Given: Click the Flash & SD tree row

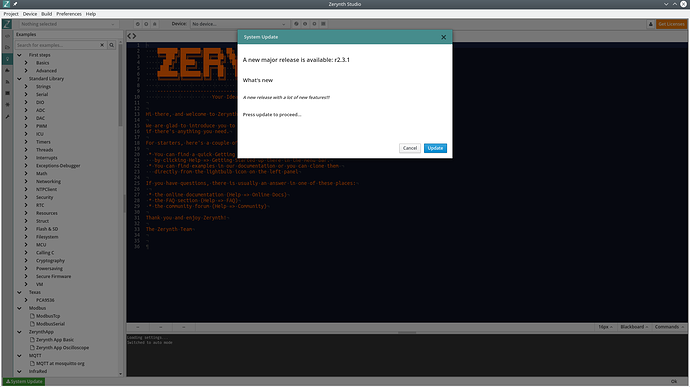Looking at the screenshot, I should point(47,229).
